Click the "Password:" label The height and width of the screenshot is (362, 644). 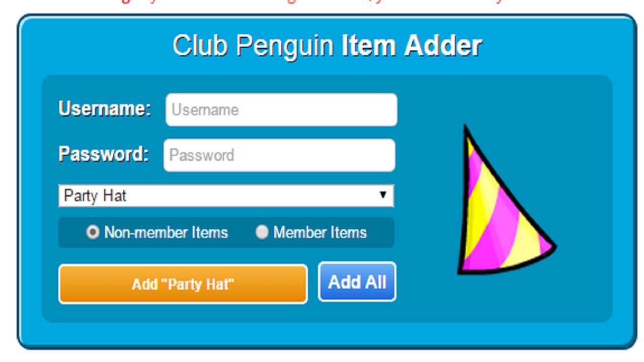[104, 154]
